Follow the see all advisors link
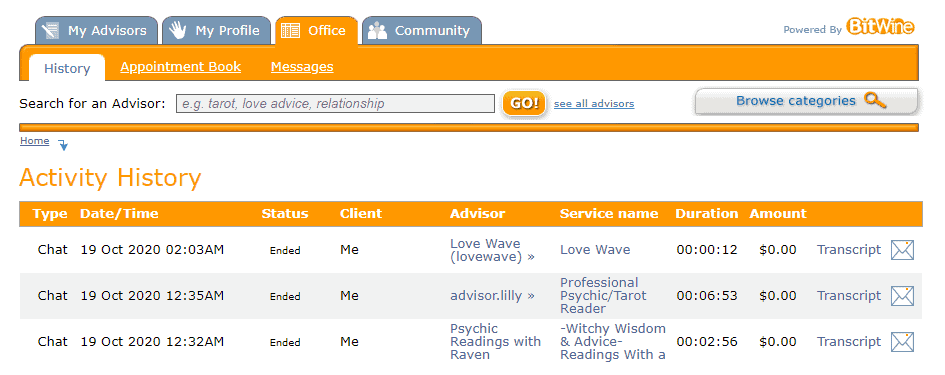 [x=594, y=104]
